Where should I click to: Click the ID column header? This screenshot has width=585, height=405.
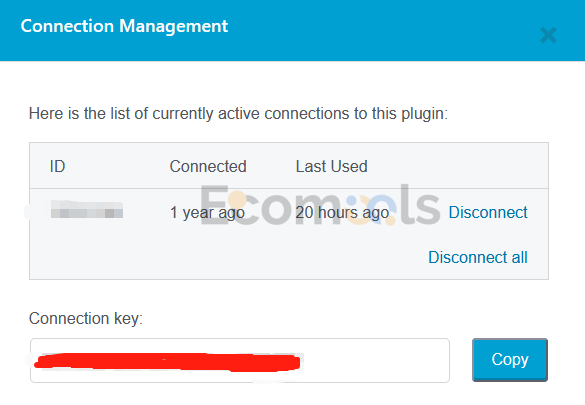coord(57,166)
